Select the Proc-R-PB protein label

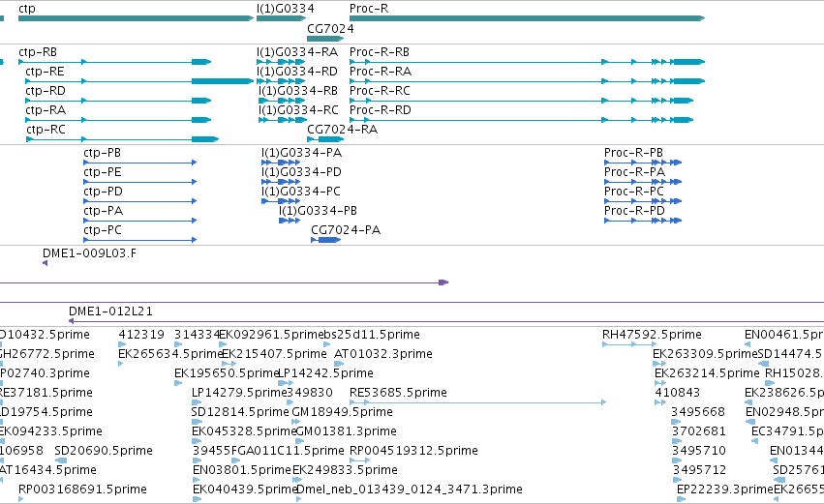click(x=633, y=153)
